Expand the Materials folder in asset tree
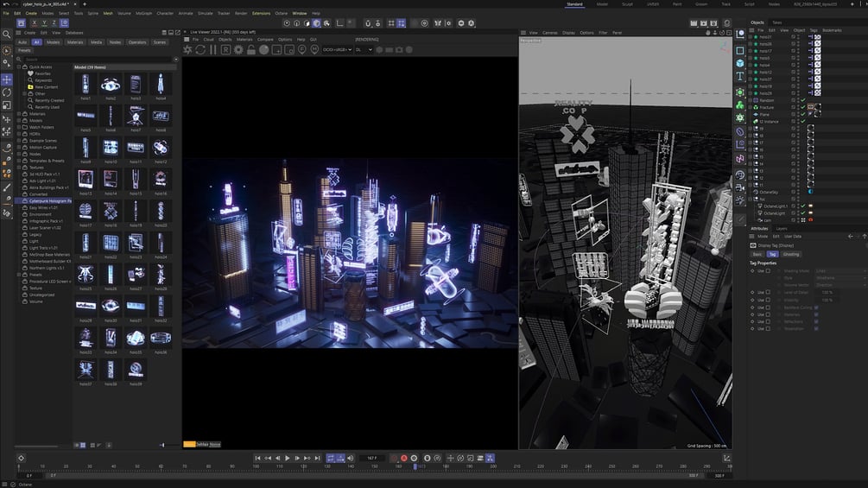The height and width of the screenshot is (488, 868). pyautogui.click(x=19, y=113)
